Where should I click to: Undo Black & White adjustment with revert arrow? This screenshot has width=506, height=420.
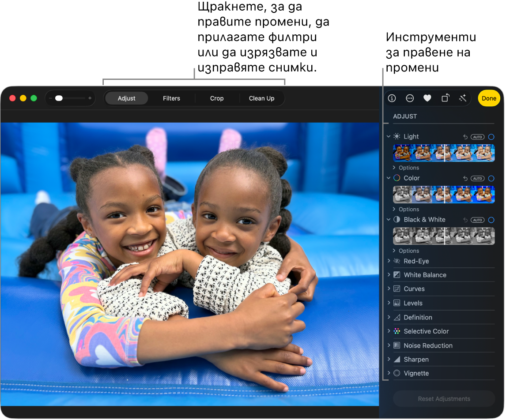pos(466,220)
